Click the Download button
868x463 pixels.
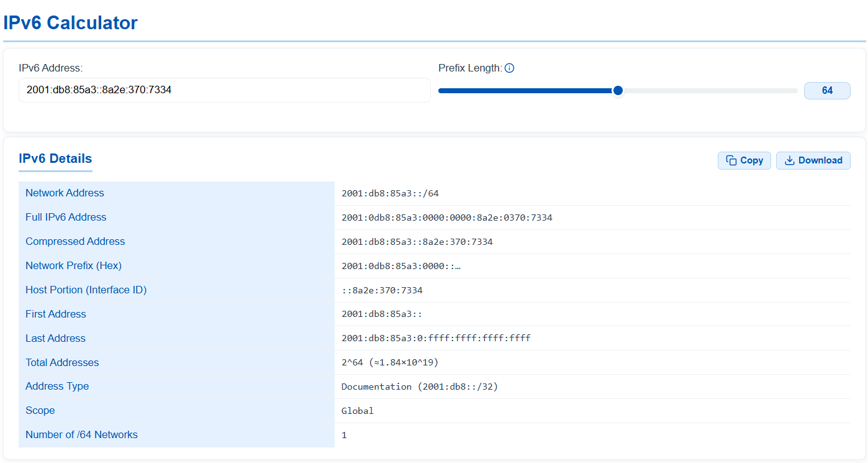pos(813,160)
